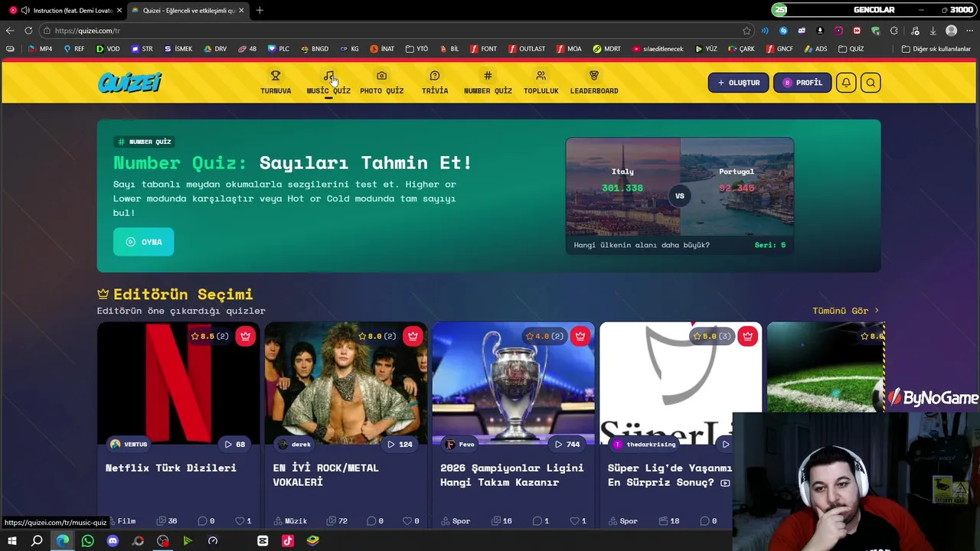Click the comment icon on Rock/Metal card

point(370,521)
